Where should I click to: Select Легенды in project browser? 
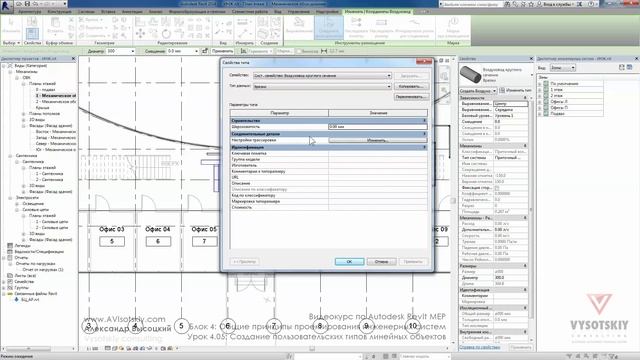point(22,246)
